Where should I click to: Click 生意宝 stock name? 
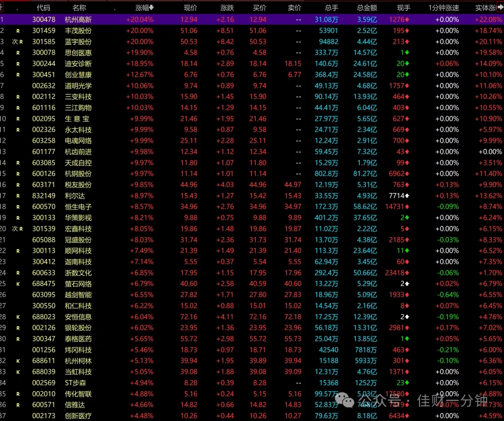(77, 119)
